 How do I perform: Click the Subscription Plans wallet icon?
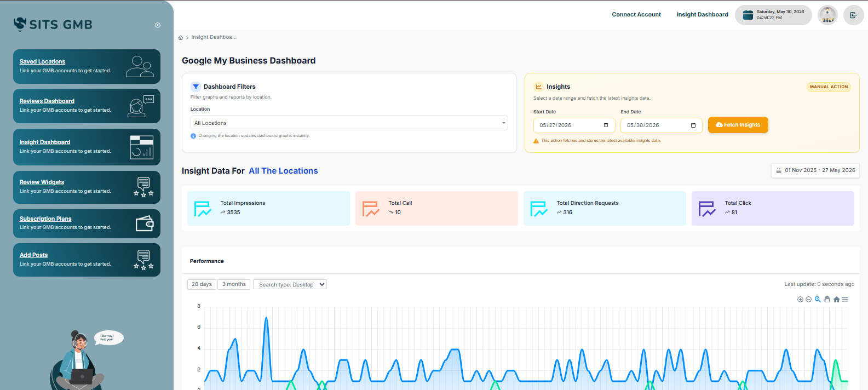tap(145, 223)
